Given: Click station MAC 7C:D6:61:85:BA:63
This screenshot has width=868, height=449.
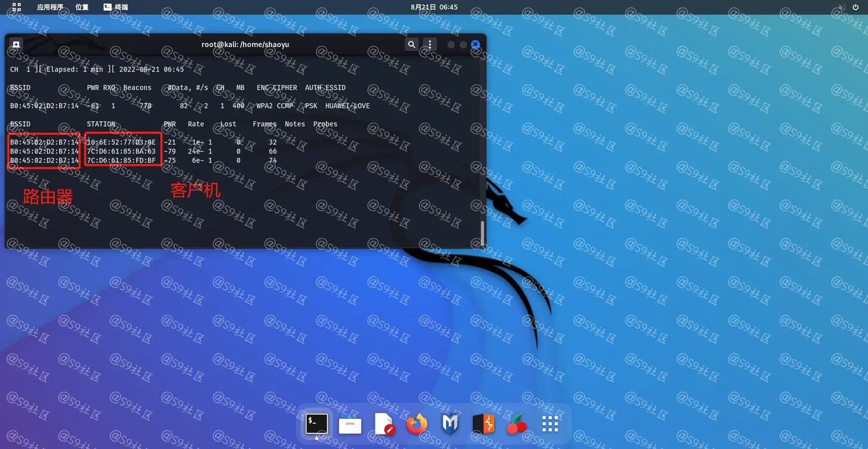Looking at the screenshot, I should coord(121,151).
